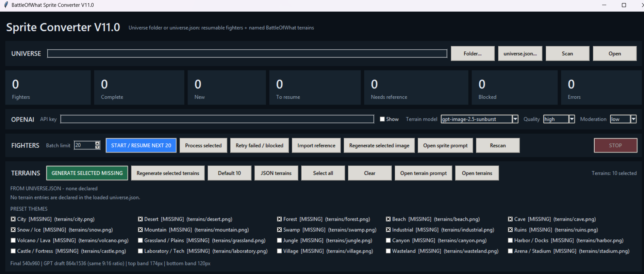
Task: Click the Folder... button
Action: point(473,53)
